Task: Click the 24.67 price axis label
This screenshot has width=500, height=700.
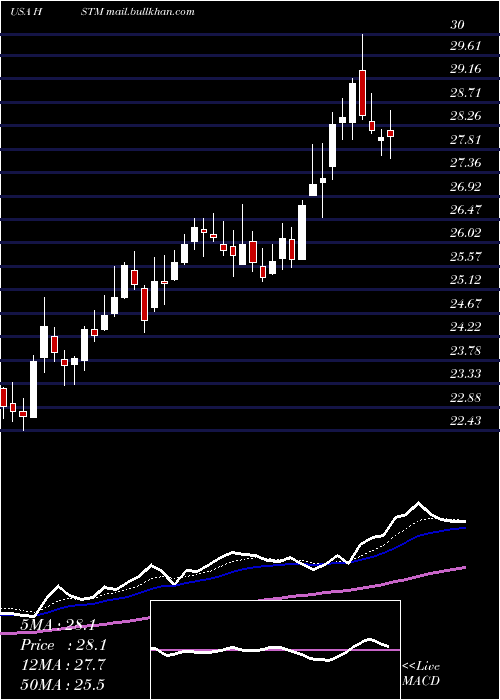Action: (466, 304)
